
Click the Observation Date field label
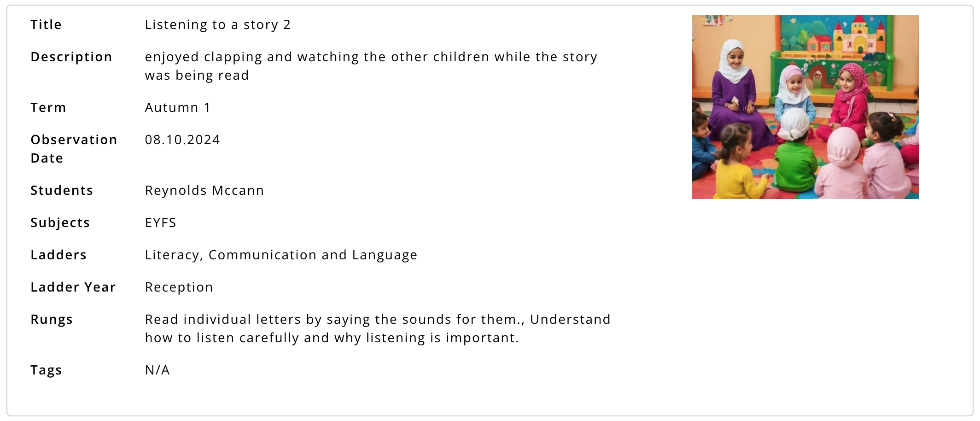(x=74, y=149)
